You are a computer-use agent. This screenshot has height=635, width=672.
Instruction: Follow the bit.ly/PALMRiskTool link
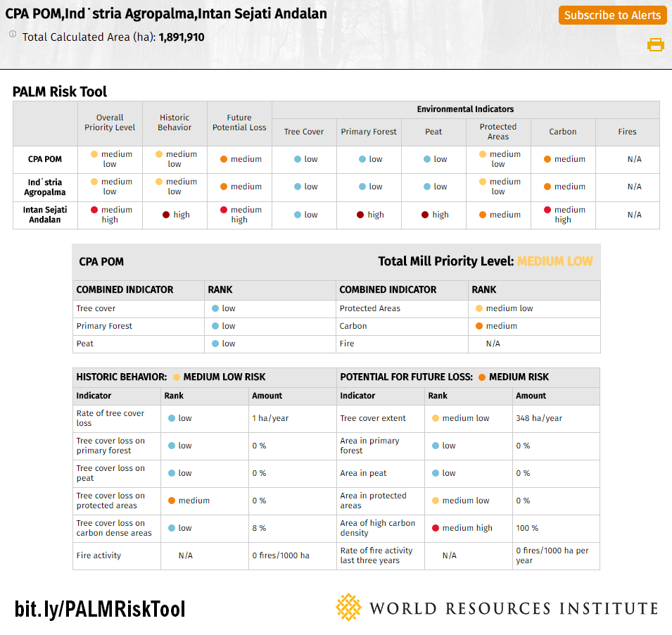[100, 609]
